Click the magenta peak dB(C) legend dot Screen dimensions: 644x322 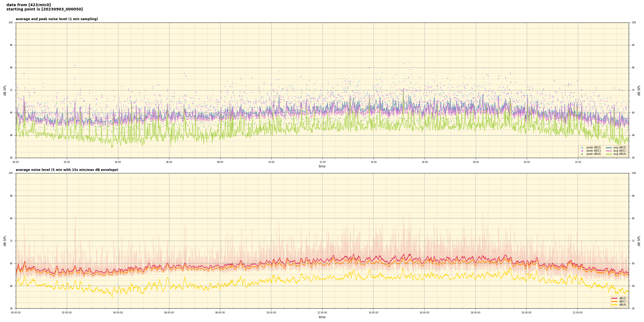[x=582, y=151]
